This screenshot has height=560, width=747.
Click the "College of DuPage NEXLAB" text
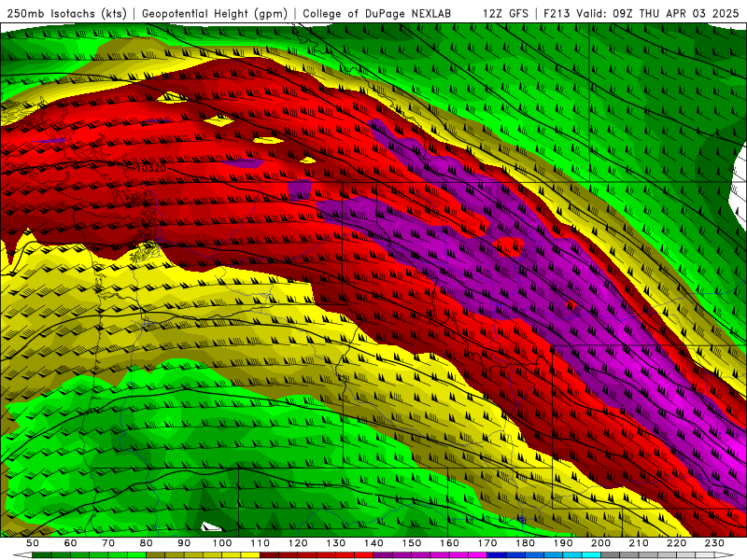(x=377, y=13)
